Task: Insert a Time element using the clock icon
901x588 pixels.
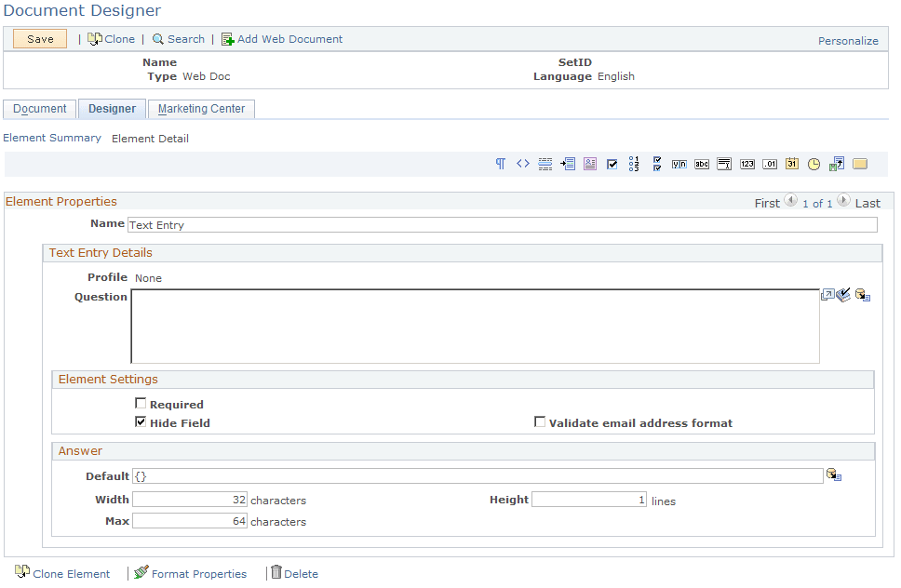Action: pos(814,163)
